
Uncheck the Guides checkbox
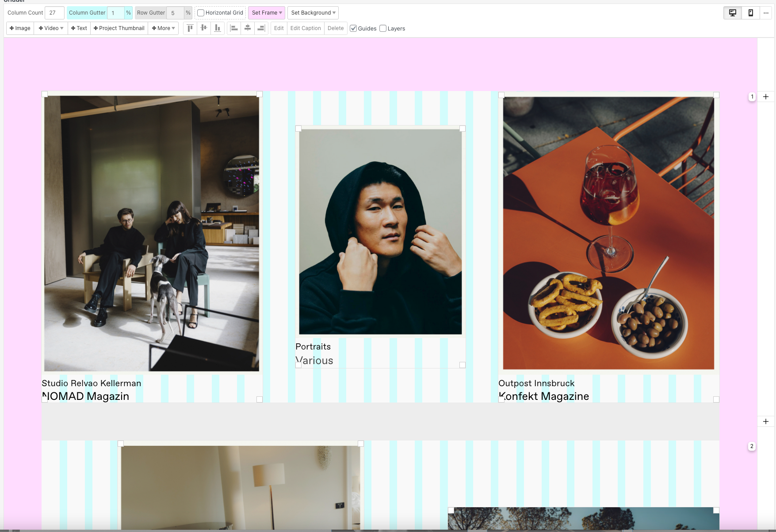[x=353, y=28]
